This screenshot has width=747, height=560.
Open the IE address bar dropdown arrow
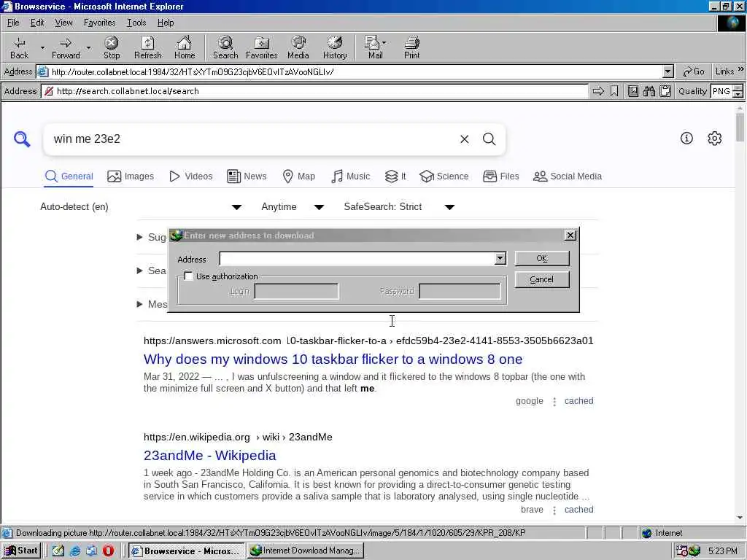[x=668, y=71]
